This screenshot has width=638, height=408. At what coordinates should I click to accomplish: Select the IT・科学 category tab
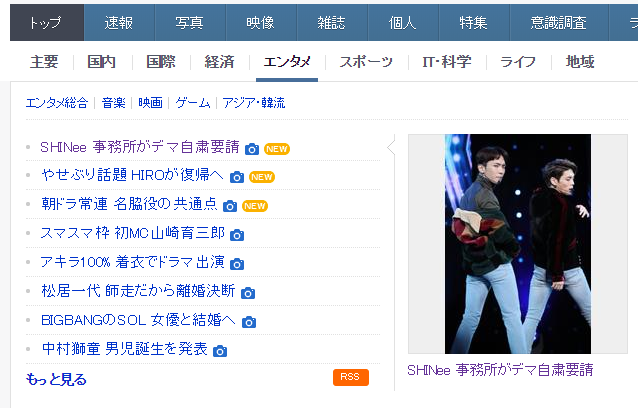447,62
